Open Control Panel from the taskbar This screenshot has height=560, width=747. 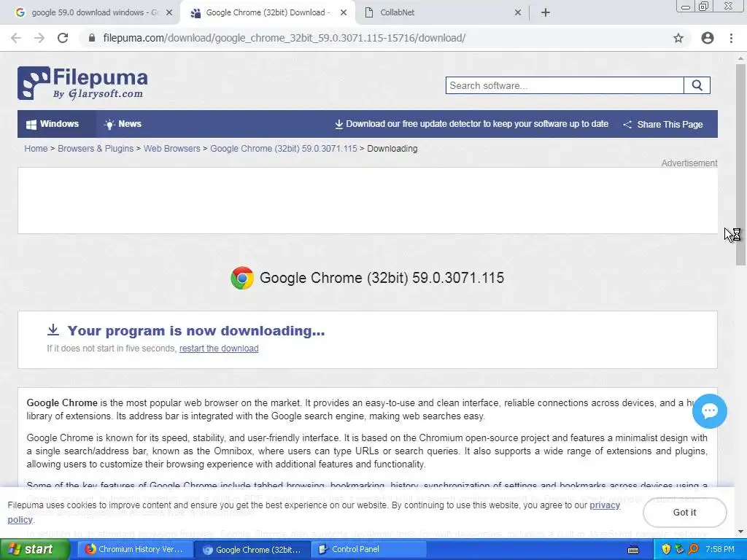pyautogui.click(x=369, y=549)
